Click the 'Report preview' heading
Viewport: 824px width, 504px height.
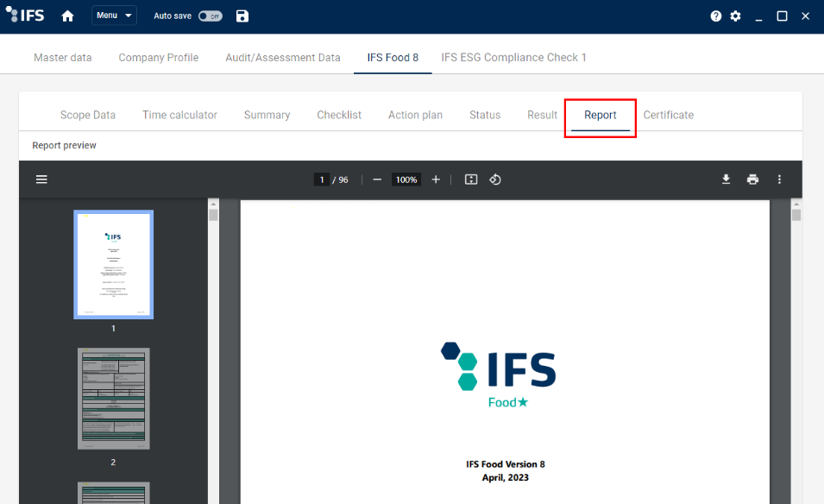click(x=64, y=145)
